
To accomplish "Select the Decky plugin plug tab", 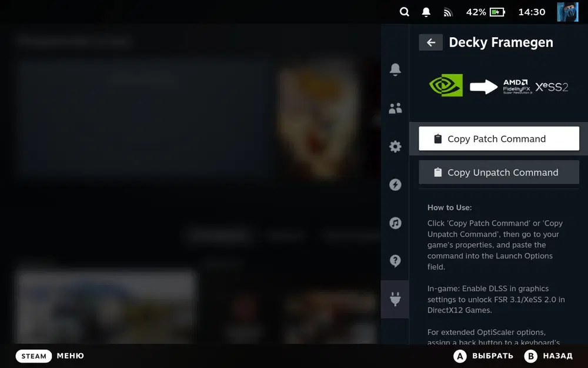I will (x=395, y=299).
